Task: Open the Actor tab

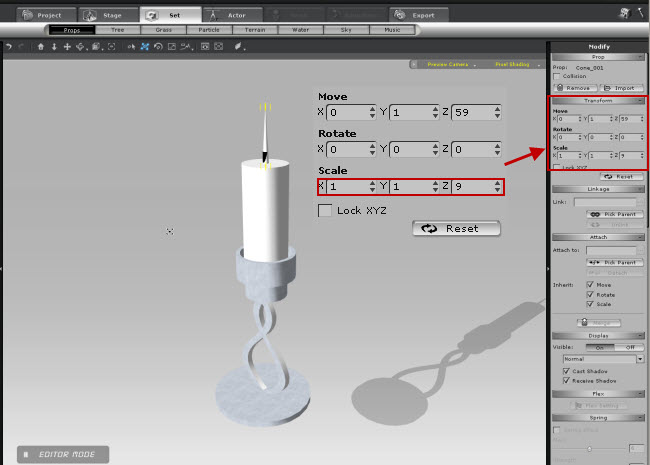Action: pos(233,15)
